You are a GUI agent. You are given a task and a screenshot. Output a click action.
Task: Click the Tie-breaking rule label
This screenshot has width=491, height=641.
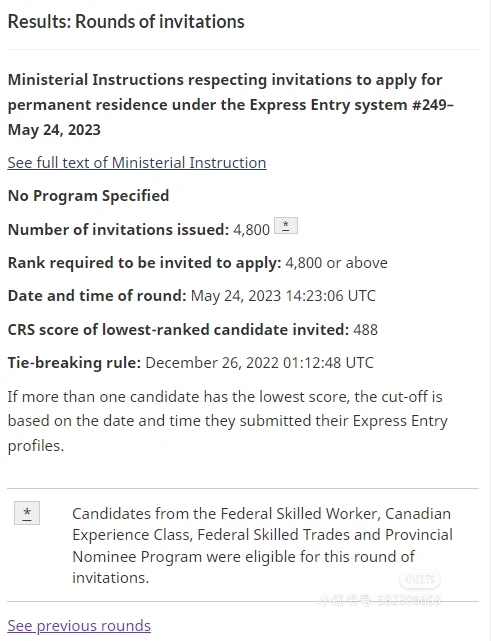coord(74,363)
